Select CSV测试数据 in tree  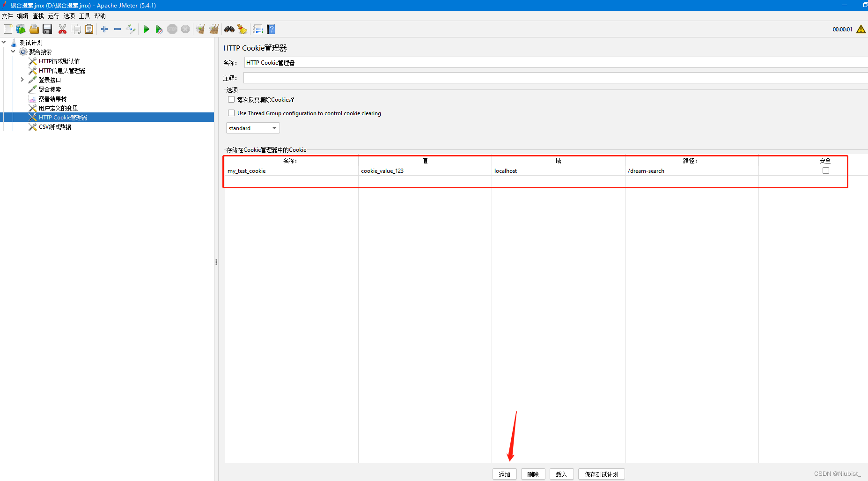coord(55,127)
